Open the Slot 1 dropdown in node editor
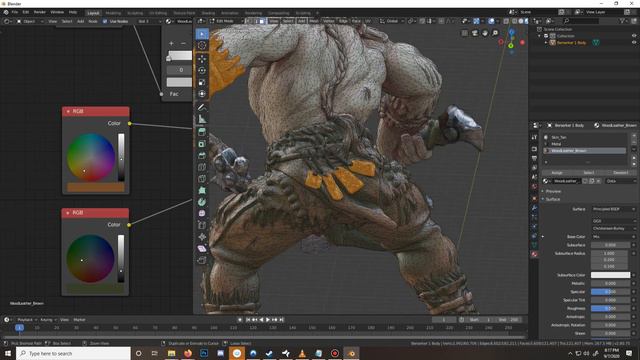640x360 pixels. tap(149, 21)
